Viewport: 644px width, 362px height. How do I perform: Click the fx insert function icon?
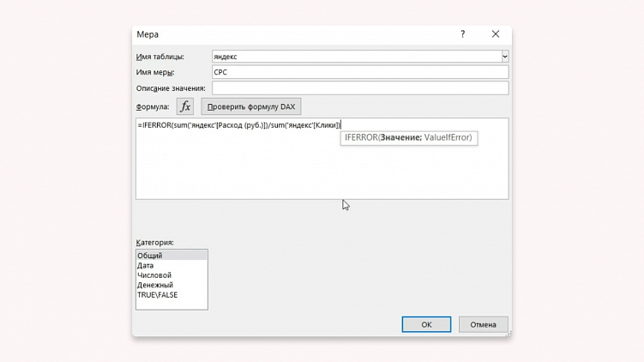[x=185, y=106]
